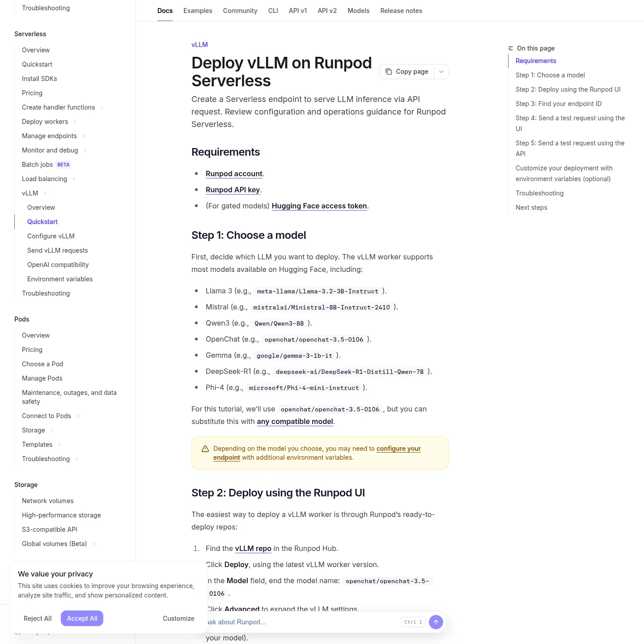
Task: Open the any compatible model link
Action: point(295,421)
